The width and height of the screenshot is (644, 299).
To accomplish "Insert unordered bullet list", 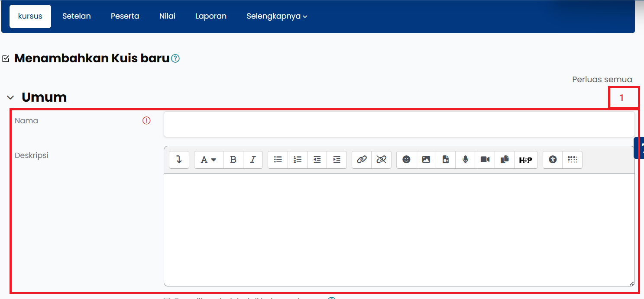I will [278, 160].
